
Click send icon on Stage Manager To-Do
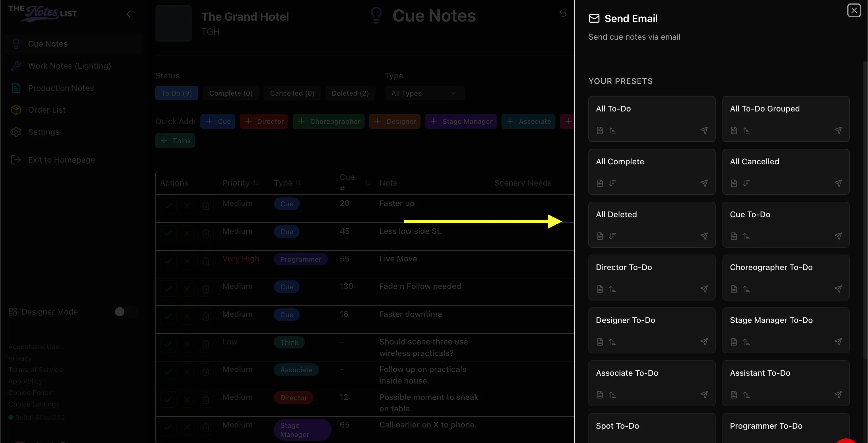coord(838,342)
